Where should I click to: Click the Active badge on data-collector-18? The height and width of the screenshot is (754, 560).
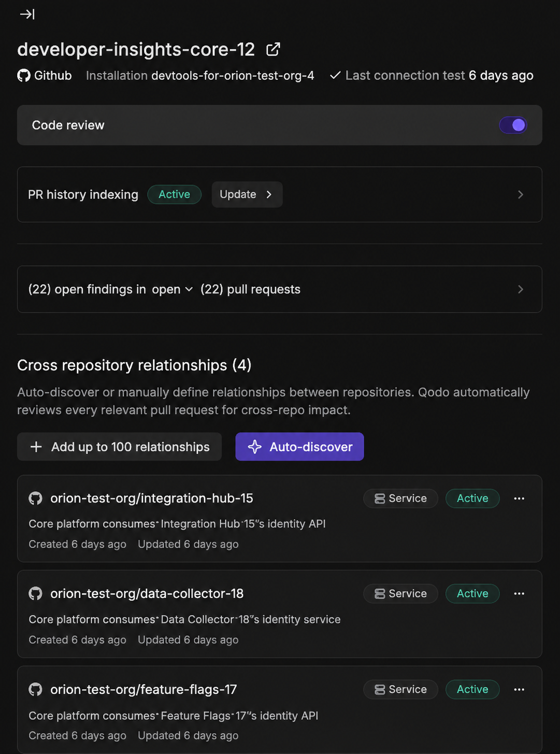[472, 594]
